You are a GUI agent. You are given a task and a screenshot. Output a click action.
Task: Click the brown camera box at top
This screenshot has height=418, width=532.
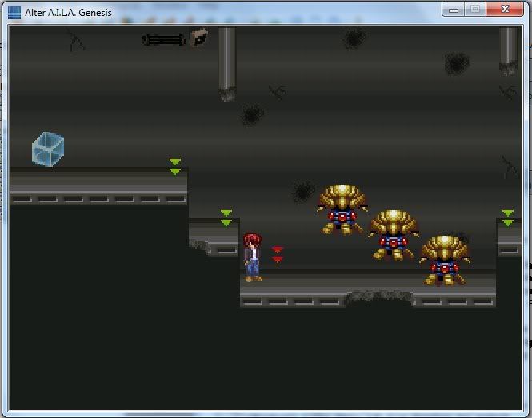(x=198, y=37)
